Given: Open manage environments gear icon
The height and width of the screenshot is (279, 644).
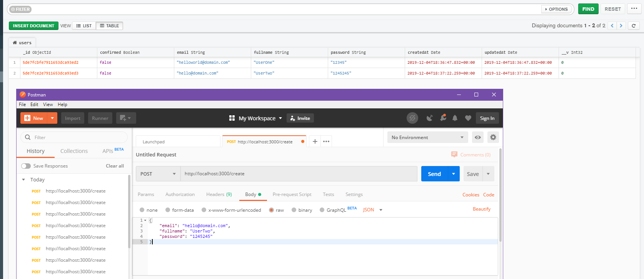Looking at the screenshot, I should pos(493,137).
